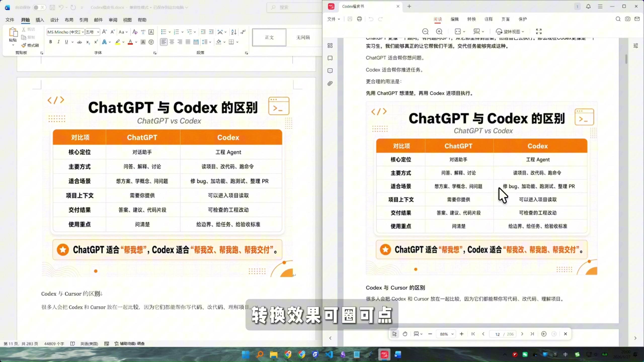
Task: Apply the 正文 style
Action: [269, 37]
